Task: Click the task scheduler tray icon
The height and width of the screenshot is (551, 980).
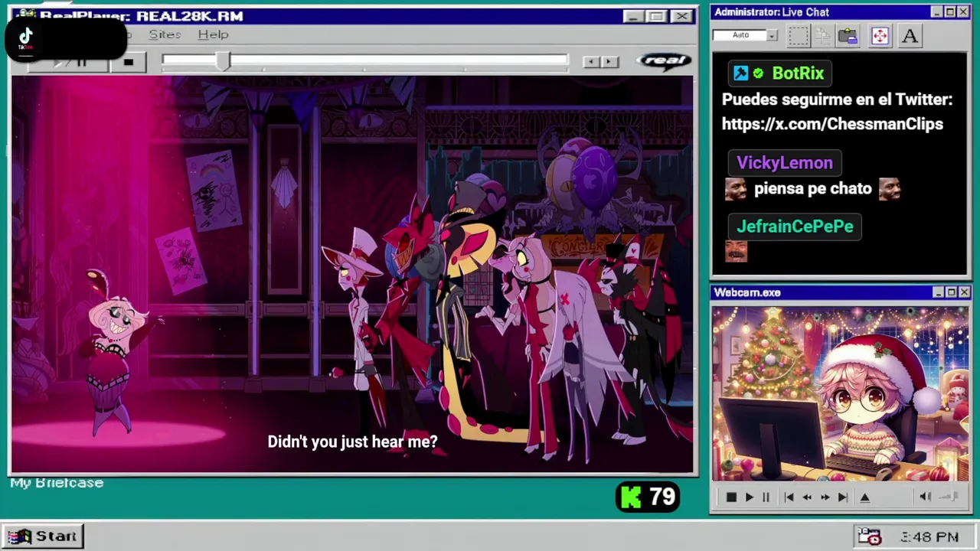Action: 869,536
